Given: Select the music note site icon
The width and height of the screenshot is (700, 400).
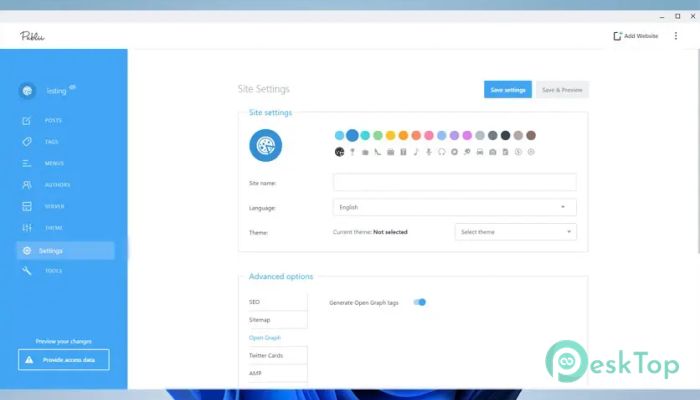Looking at the screenshot, I should tap(416, 152).
